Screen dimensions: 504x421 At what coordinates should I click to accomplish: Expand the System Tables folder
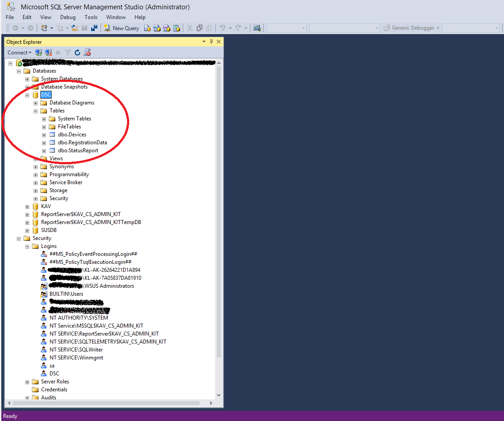(43, 119)
